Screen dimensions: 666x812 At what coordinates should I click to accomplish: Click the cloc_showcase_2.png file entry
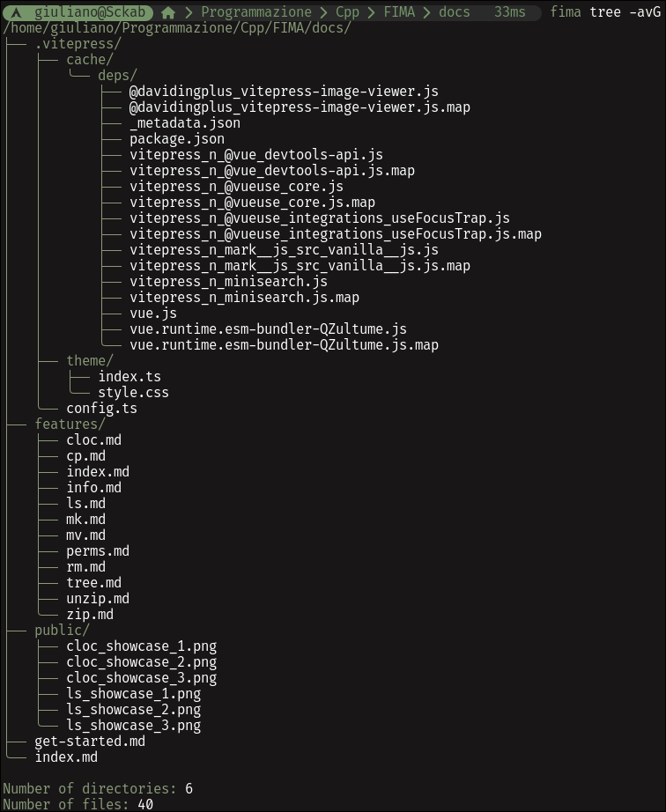point(141,661)
